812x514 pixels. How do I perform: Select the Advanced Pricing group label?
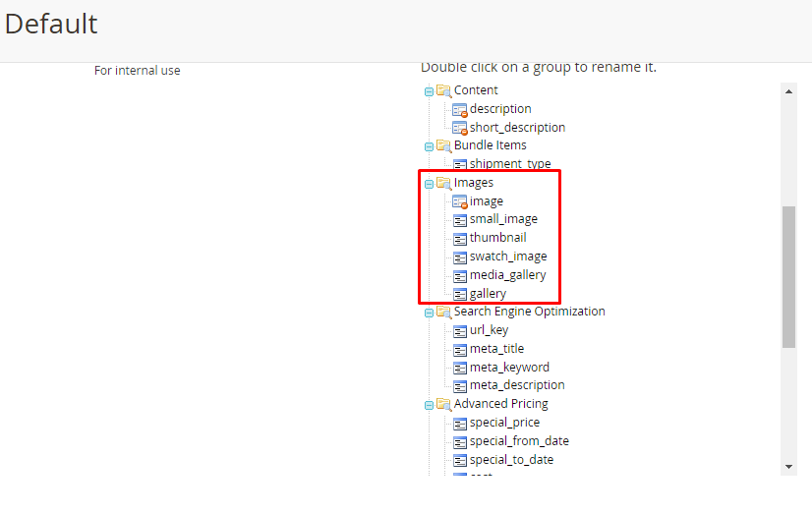tap(500, 404)
